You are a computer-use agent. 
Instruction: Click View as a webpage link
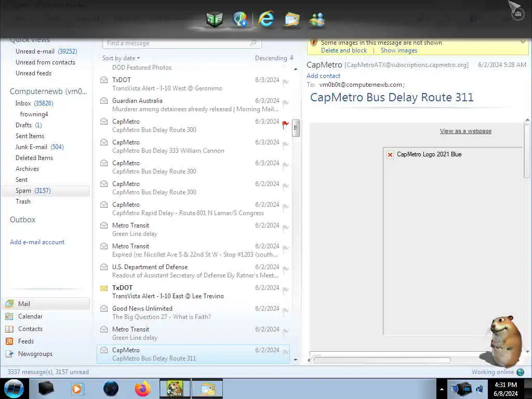[x=465, y=131]
